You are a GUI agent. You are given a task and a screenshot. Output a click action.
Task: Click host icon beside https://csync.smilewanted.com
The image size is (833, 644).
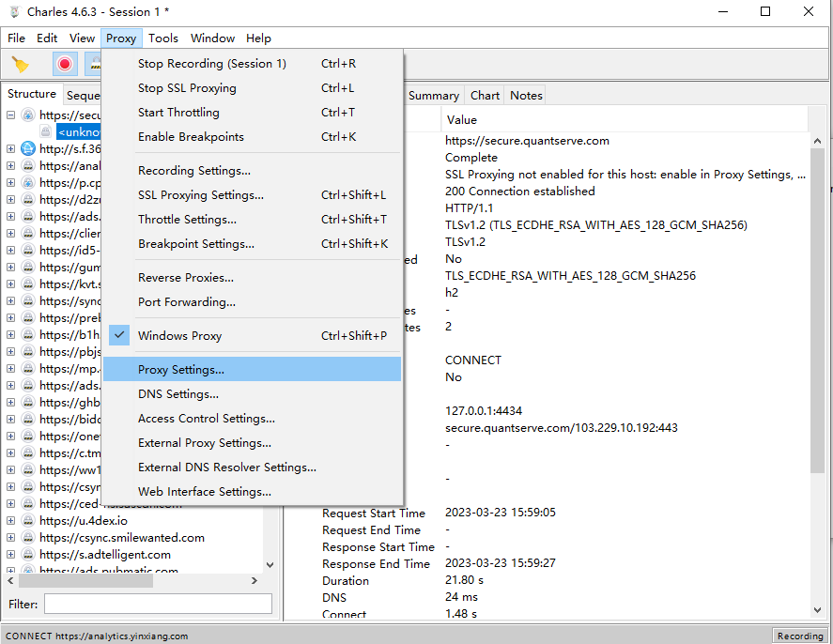click(28, 537)
